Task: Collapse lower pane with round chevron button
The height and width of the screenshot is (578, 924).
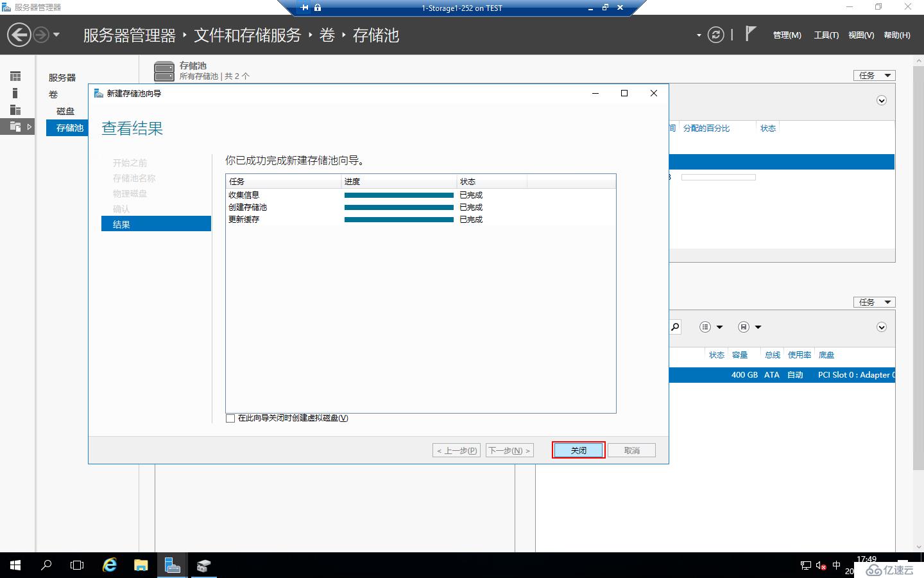Action: click(x=882, y=327)
